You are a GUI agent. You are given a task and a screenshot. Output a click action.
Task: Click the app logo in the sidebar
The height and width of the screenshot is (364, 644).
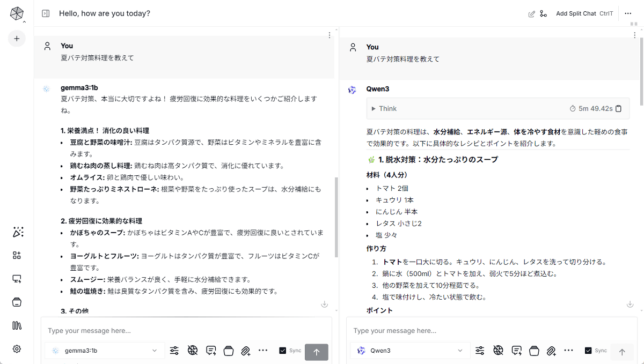click(x=17, y=13)
